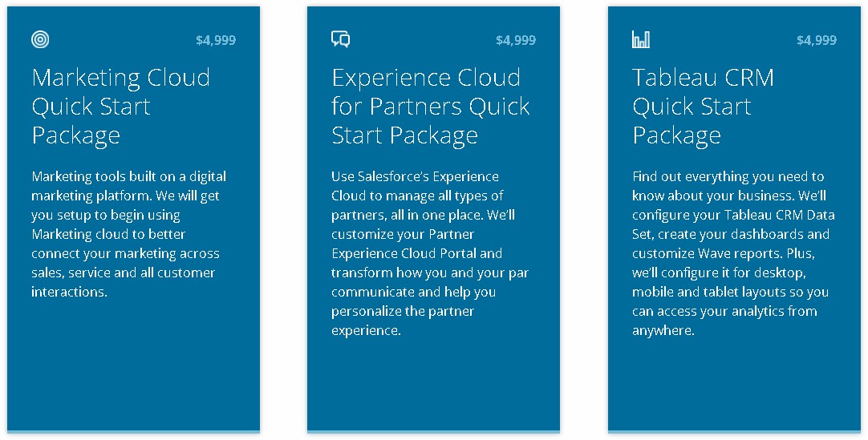Click the $4,999 price on Experience Cloud card
This screenshot has width=868, height=440.
coord(516,40)
